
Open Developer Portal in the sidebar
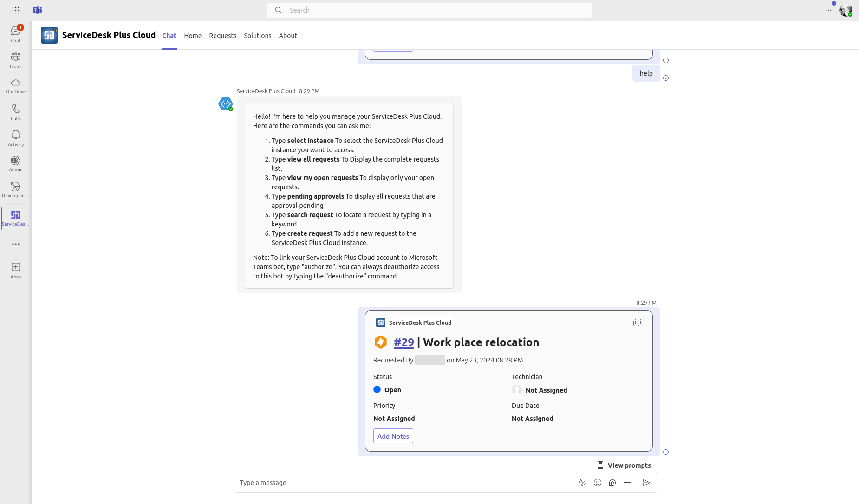[16, 190]
